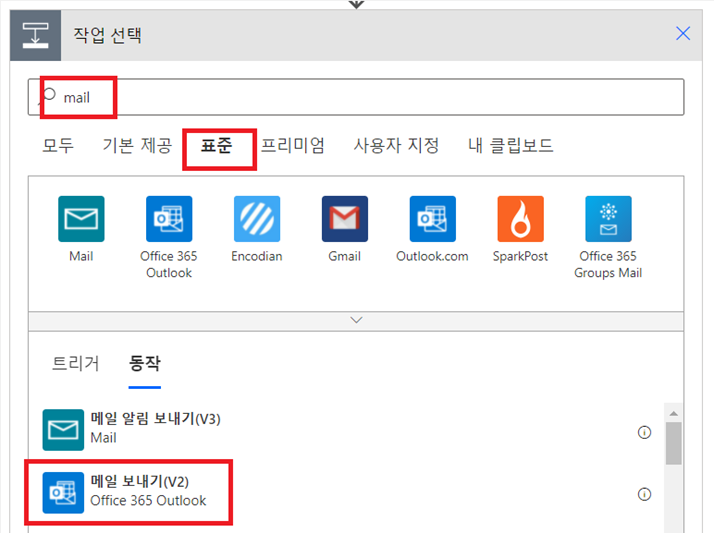The width and height of the screenshot is (714, 533).
Task: Open the 사용자 지정 tab
Action: coord(397,146)
